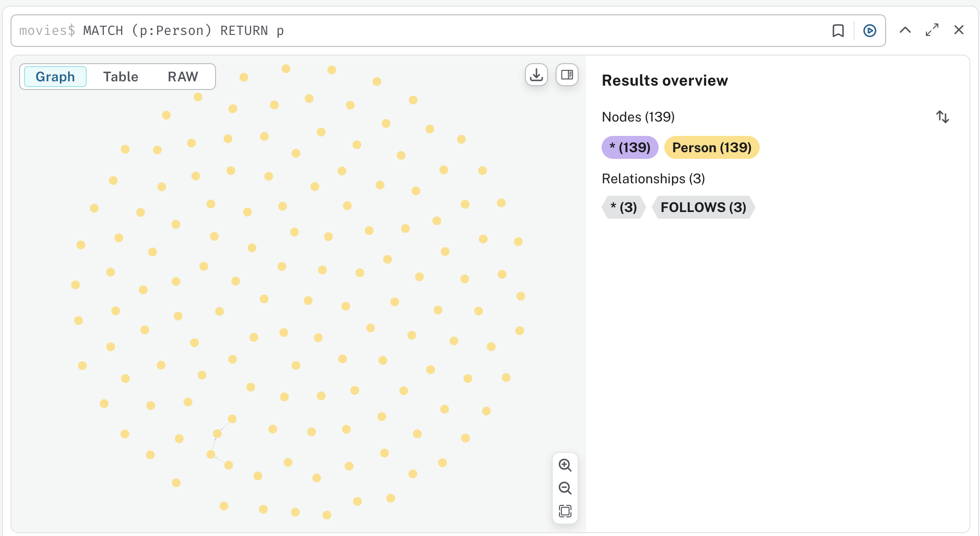This screenshot has width=980, height=536.
Task: Save query as favorite with bookmark icon
Action: [838, 31]
